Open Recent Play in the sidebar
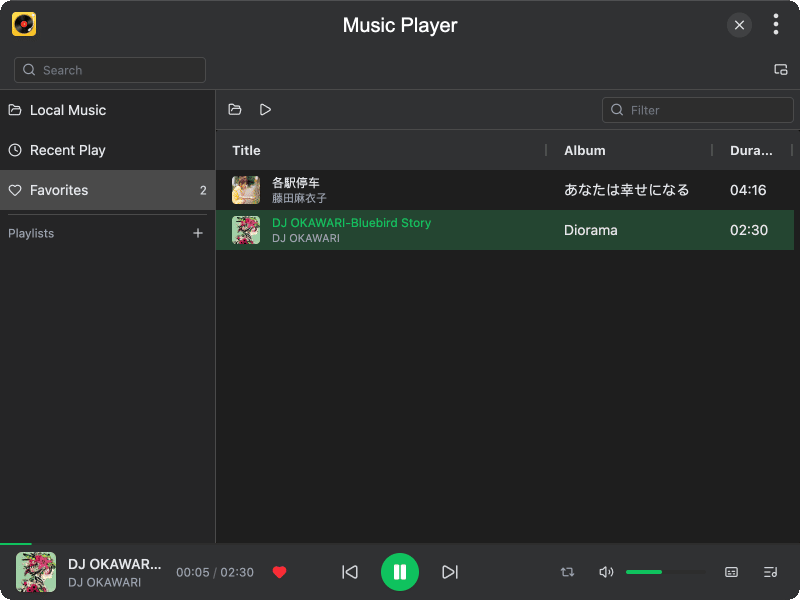 (x=107, y=150)
